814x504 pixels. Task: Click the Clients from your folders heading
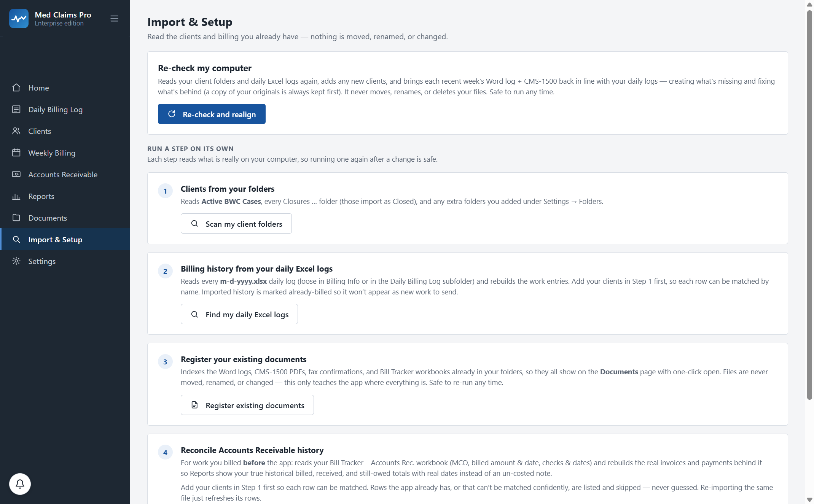(x=227, y=189)
